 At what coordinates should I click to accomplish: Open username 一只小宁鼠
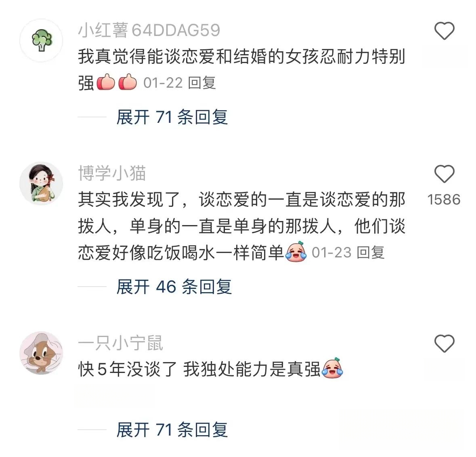pyautogui.click(x=121, y=343)
